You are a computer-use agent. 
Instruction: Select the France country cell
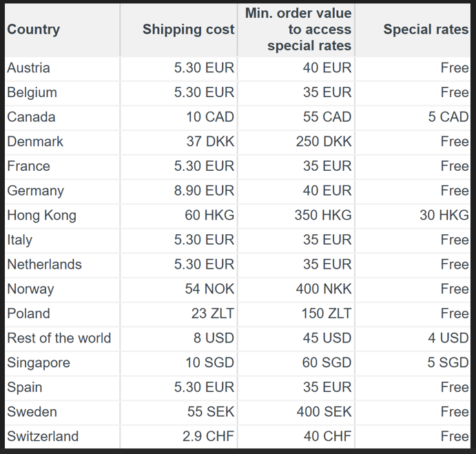click(x=29, y=166)
